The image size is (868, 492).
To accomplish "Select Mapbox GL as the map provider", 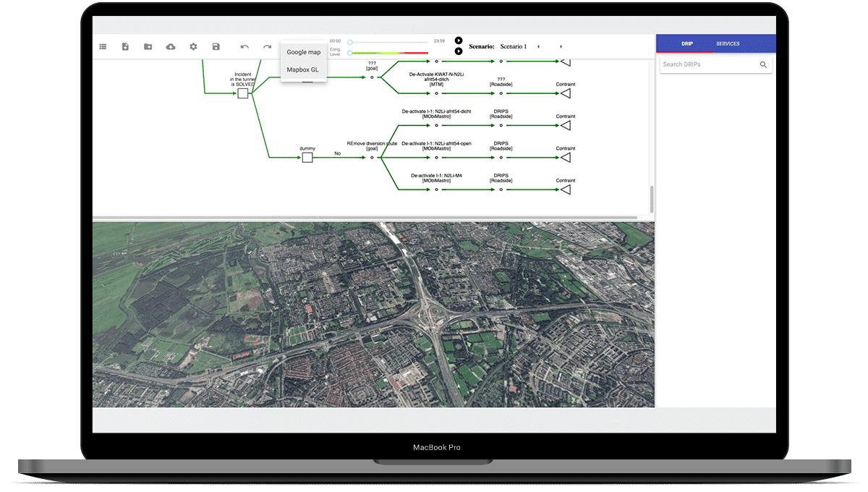I will [302, 69].
